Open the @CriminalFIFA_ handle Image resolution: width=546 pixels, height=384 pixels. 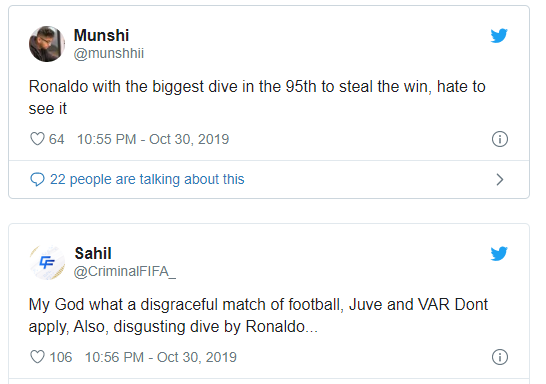pyautogui.click(x=125, y=272)
